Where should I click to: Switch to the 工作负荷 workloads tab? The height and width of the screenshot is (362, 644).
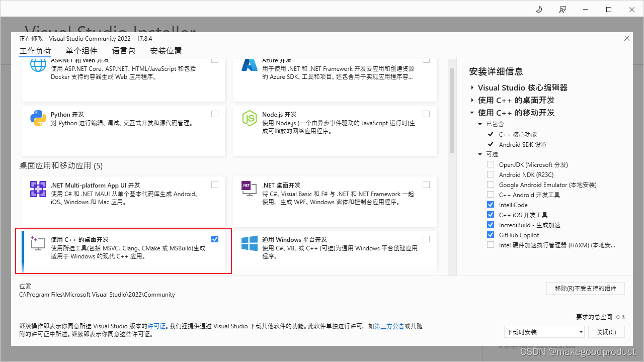tap(35, 51)
